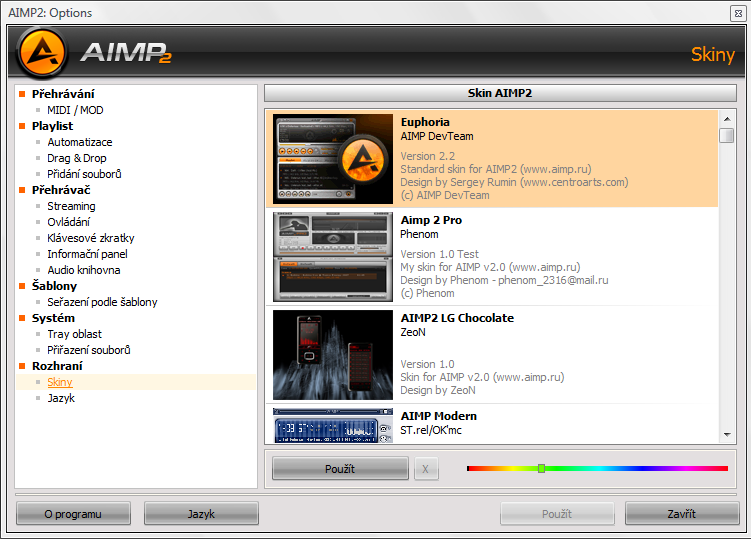Screen dimensions: 751x539
Task: Click 'Design by ZeoN' text
Action: tap(438, 390)
